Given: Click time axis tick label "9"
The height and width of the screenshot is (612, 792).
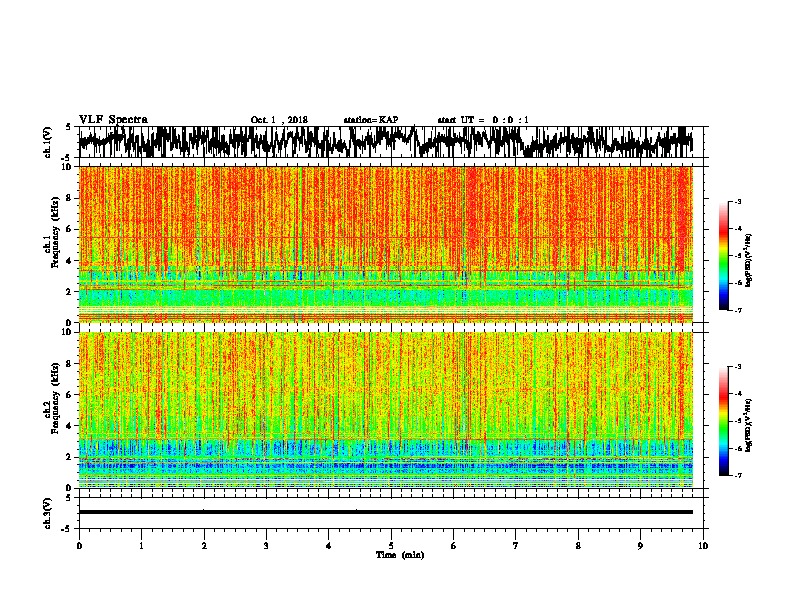Looking at the screenshot, I should point(640,546).
